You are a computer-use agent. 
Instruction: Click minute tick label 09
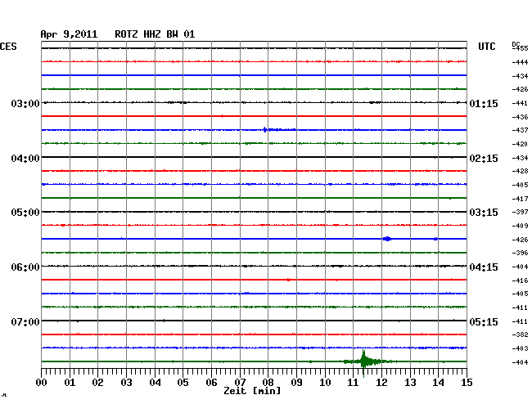click(296, 382)
